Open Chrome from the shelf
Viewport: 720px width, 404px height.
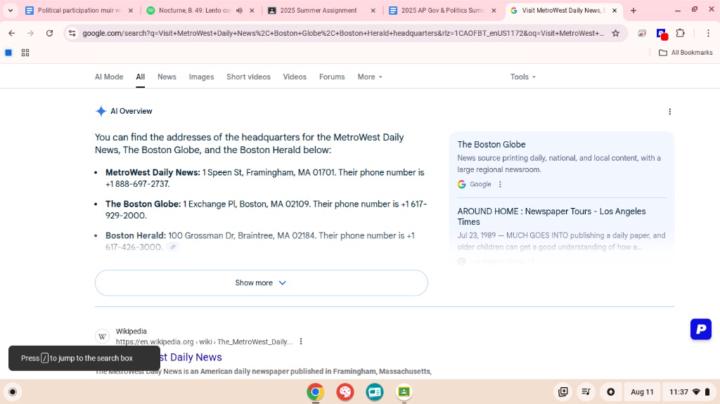[x=315, y=392]
